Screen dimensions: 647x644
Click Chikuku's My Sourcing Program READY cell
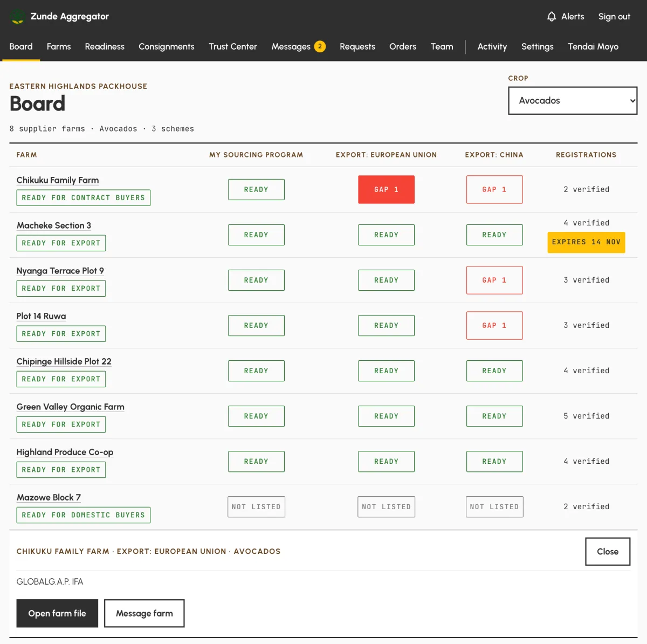[256, 189]
